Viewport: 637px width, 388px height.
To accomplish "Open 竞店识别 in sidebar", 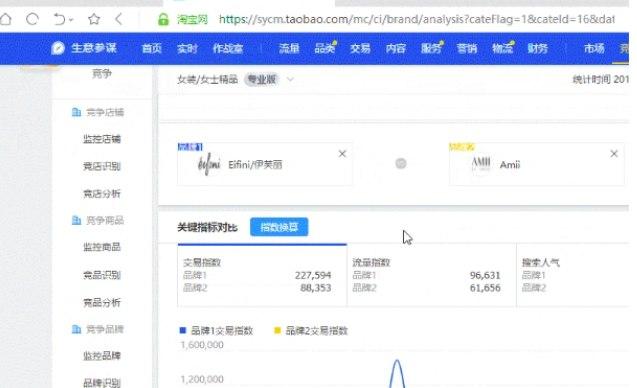I will tap(102, 166).
